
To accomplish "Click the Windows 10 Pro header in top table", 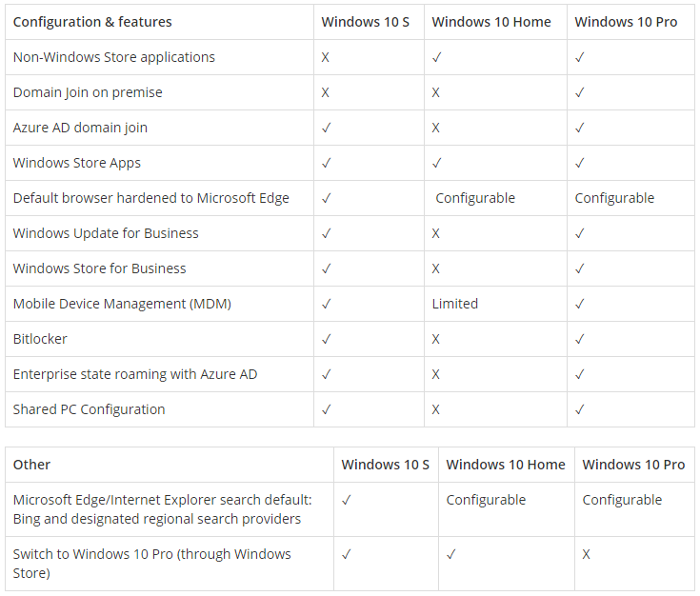I will click(x=626, y=22).
